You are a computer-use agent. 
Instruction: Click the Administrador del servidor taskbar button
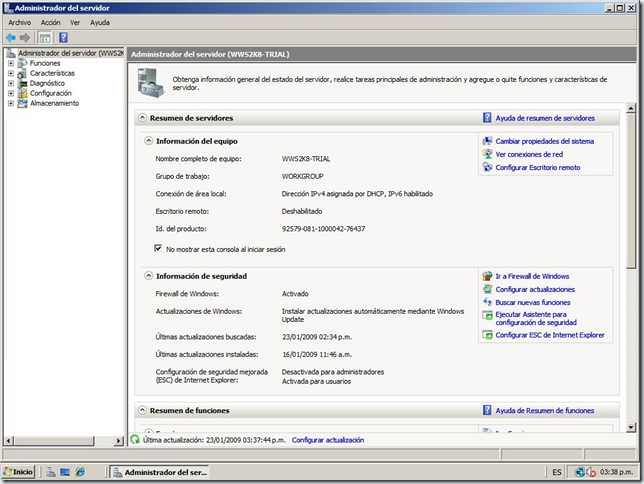coord(159,472)
